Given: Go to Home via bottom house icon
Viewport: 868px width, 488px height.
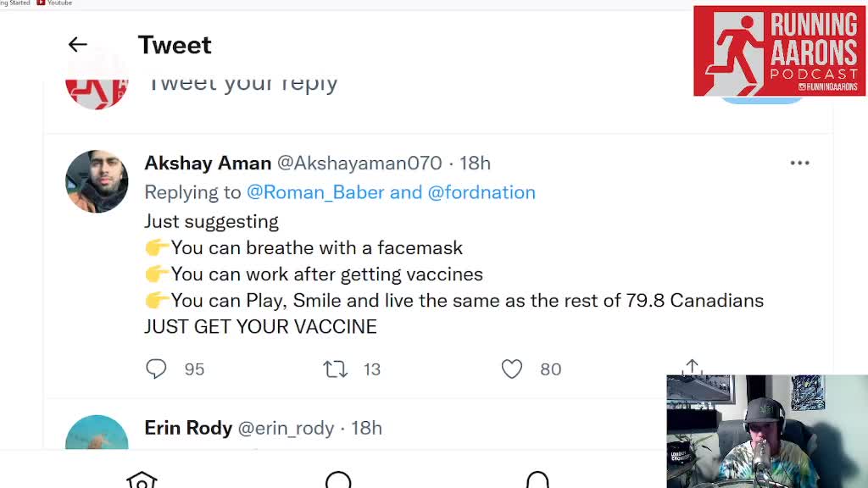Looking at the screenshot, I should point(142,480).
